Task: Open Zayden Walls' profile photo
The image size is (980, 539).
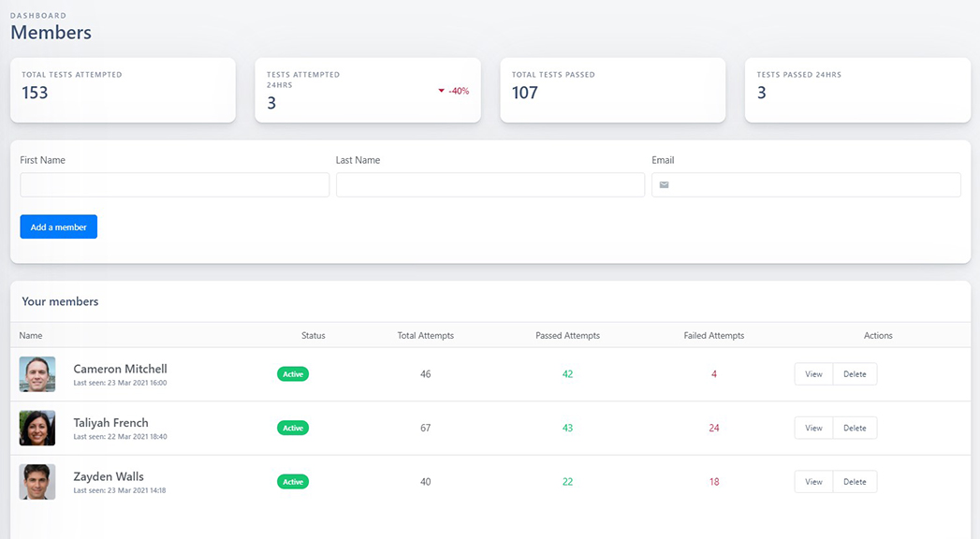Action: [37, 482]
